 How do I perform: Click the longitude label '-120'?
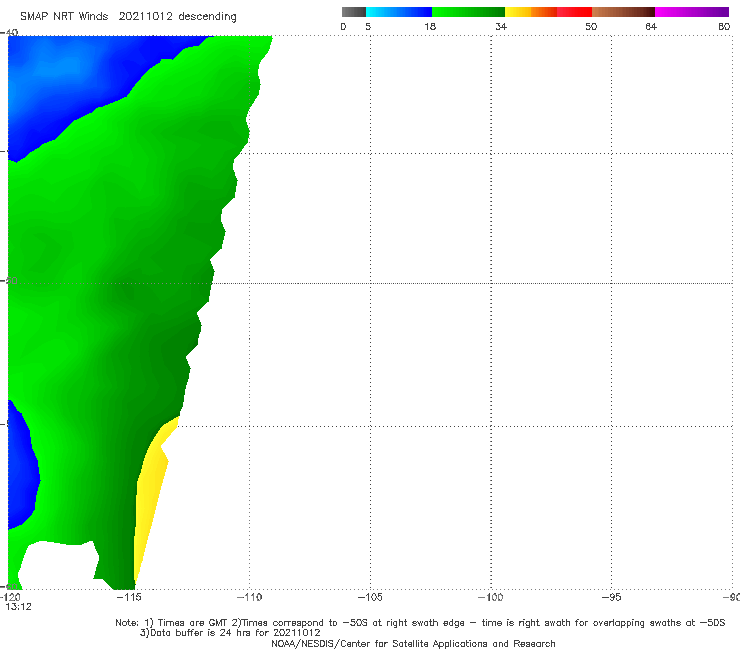tap(10, 597)
